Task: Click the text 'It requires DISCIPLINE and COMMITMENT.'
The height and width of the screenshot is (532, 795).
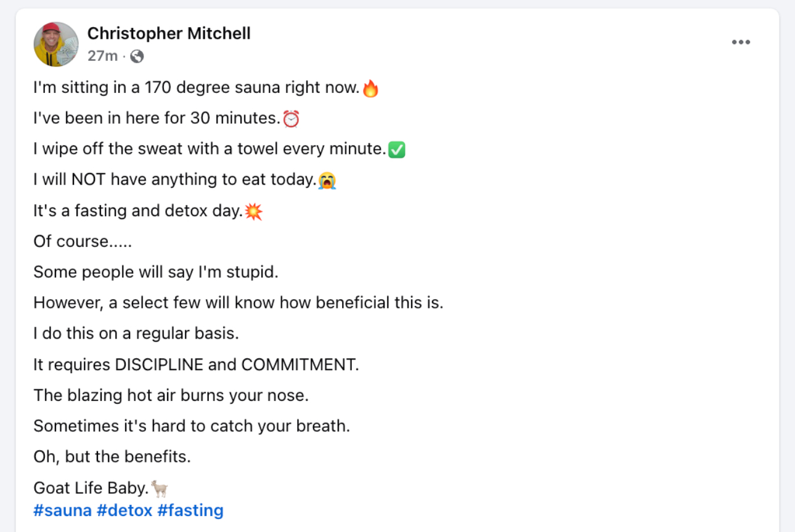Action: pyautogui.click(x=196, y=365)
